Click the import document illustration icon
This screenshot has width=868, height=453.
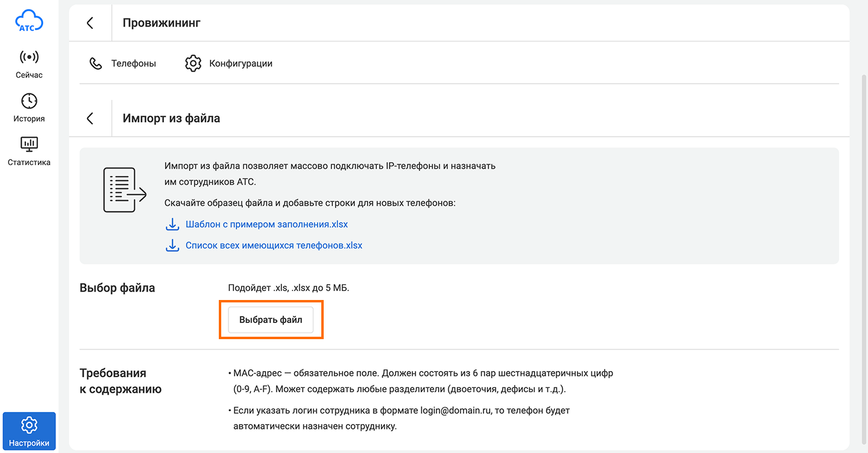click(x=125, y=190)
